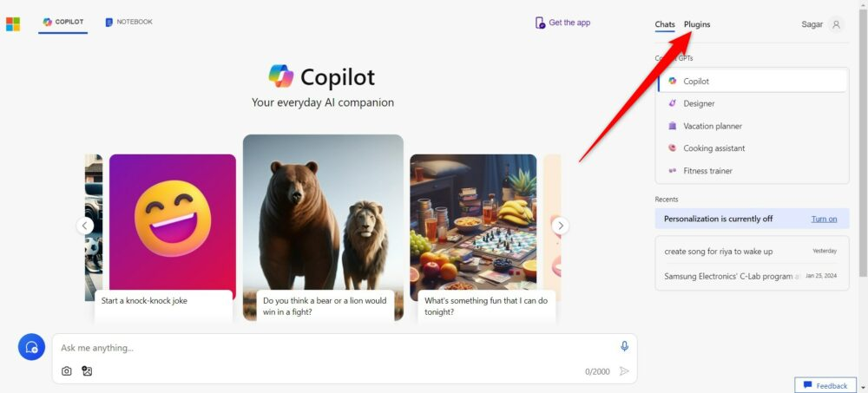
Task: Click the add image icon beside the camera
Action: point(87,370)
